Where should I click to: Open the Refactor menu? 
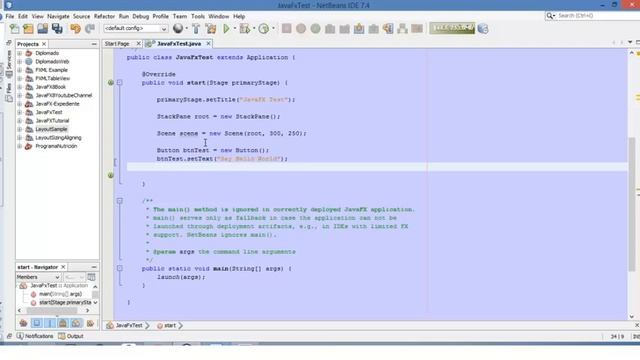[104, 16]
